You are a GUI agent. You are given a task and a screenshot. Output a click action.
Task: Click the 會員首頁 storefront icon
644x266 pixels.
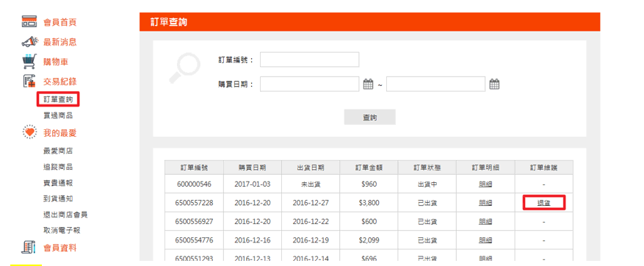click(29, 22)
